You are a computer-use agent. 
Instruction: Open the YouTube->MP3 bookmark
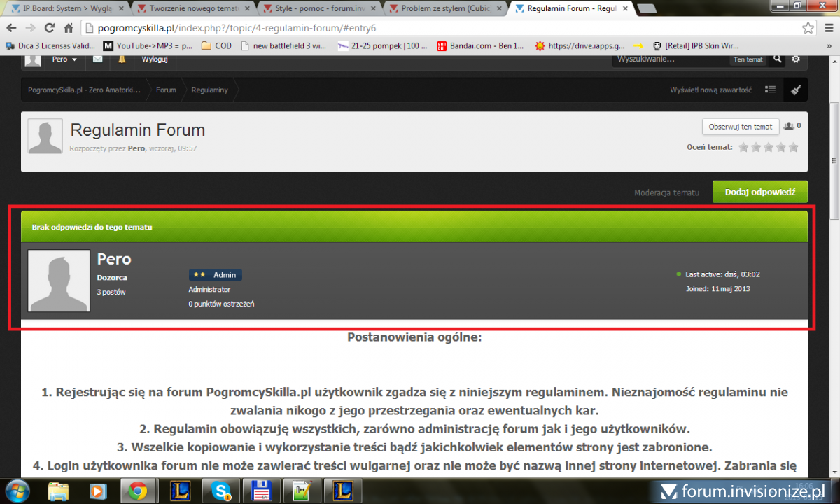148,45
